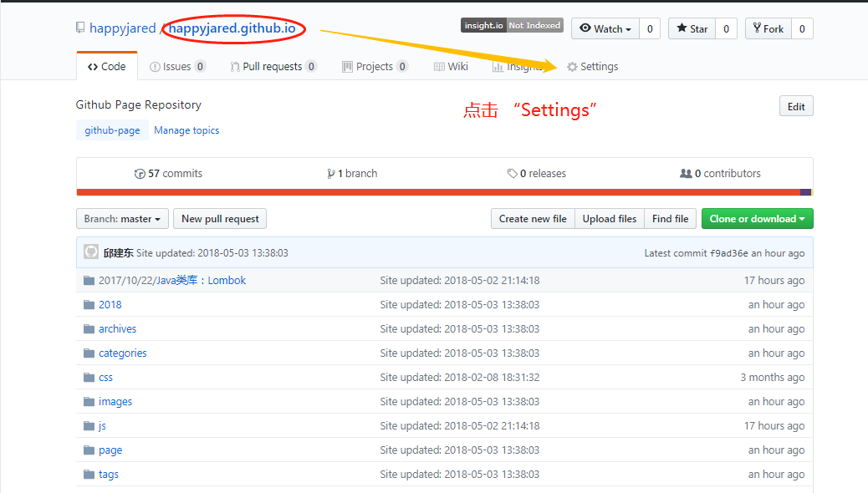Click insight.io Not Indexed badge
The width and height of the screenshot is (868, 493).
click(x=512, y=25)
